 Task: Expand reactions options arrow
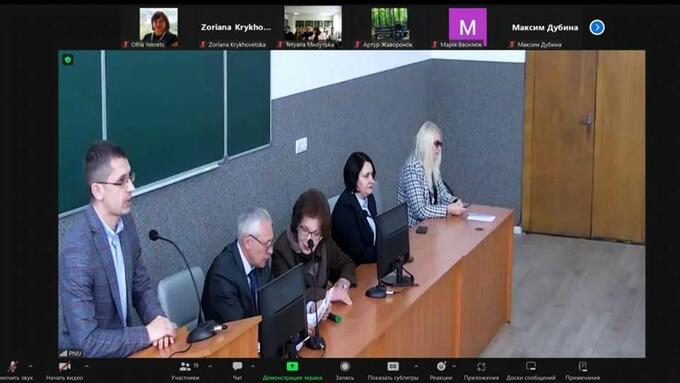point(454,367)
